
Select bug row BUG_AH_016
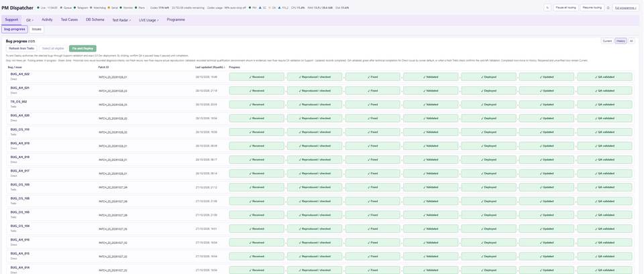321,243
